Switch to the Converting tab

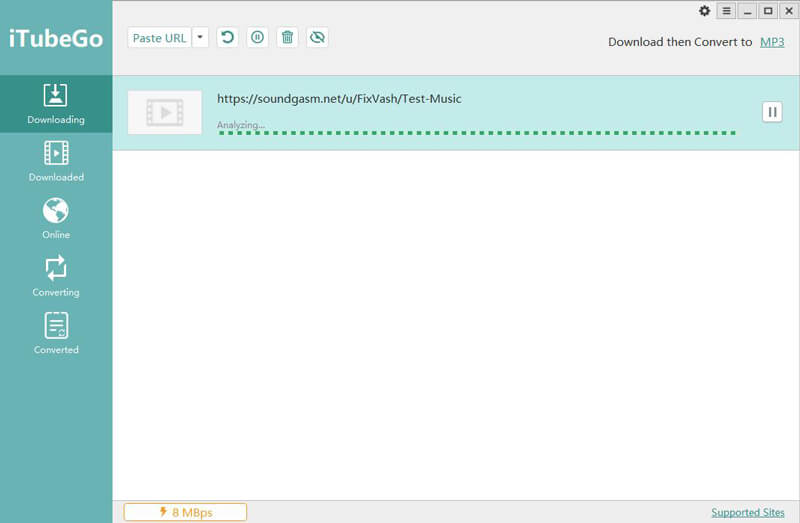tap(56, 276)
